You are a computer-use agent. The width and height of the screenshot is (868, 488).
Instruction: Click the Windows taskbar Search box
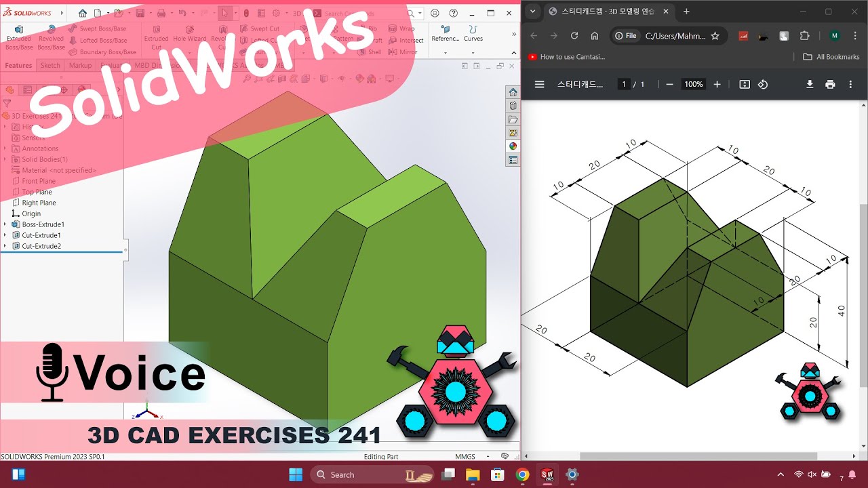coord(372,474)
